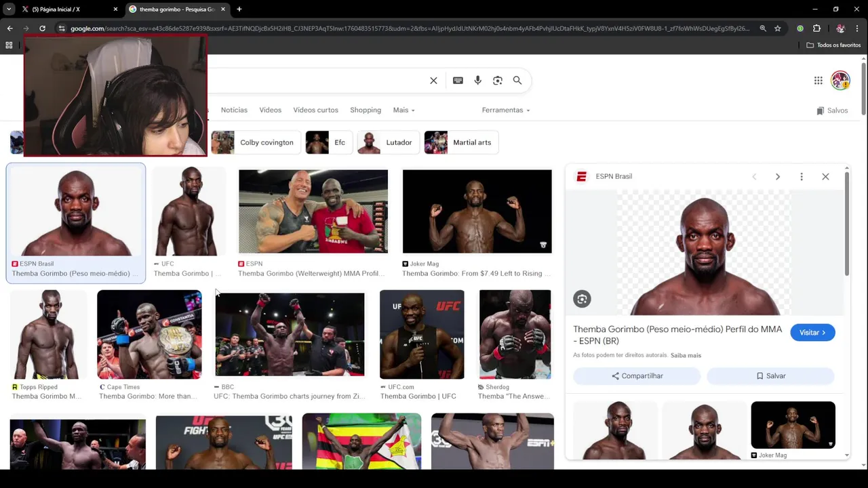Switch to Shopping results tab

366,110
